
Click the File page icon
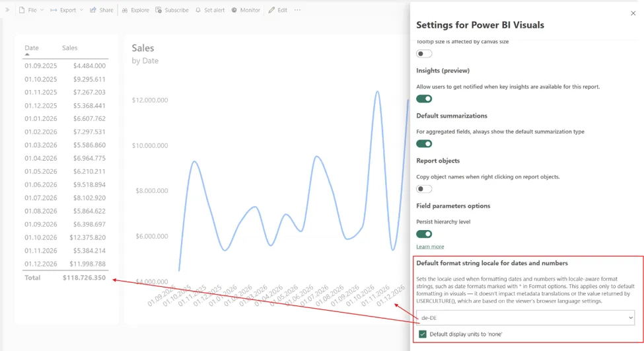pyautogui.click(x=22, y=10)
